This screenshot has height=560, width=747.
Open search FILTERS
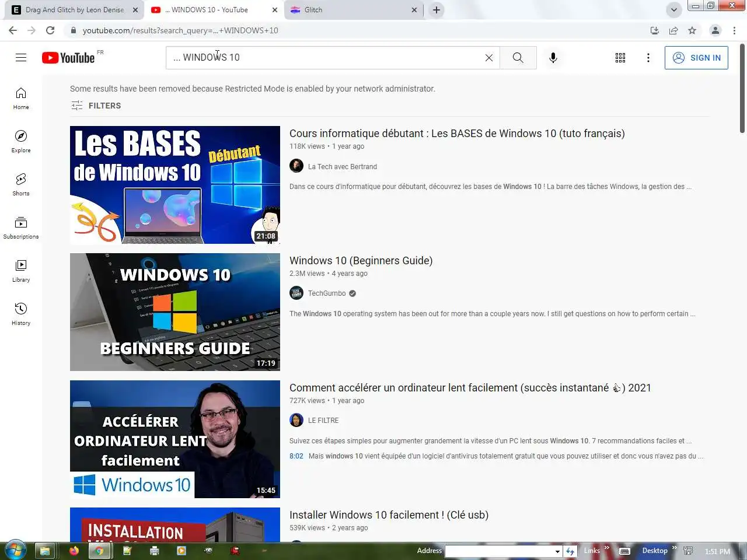tap(96, 106)
